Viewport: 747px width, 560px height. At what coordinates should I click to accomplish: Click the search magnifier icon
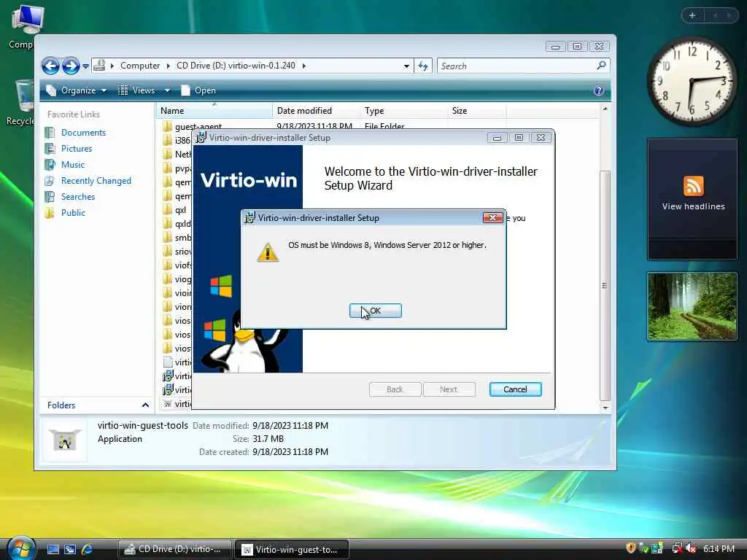click(601, 65)
